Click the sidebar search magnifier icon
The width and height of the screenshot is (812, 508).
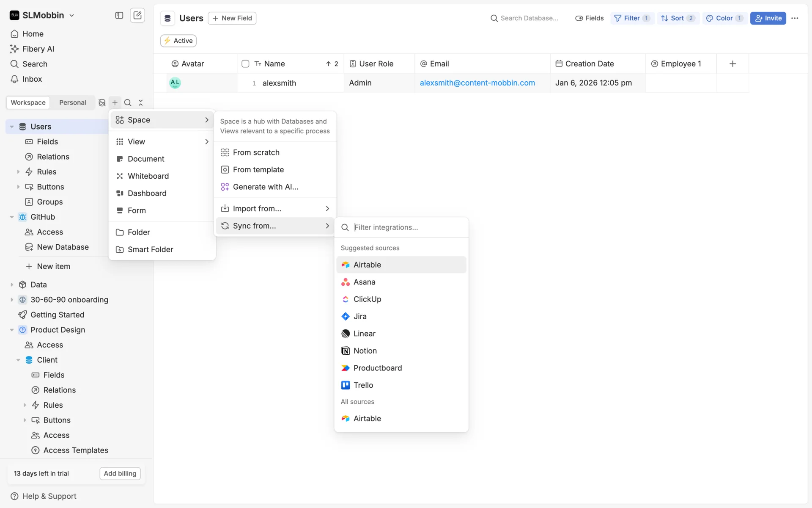(x=128, y=103)
